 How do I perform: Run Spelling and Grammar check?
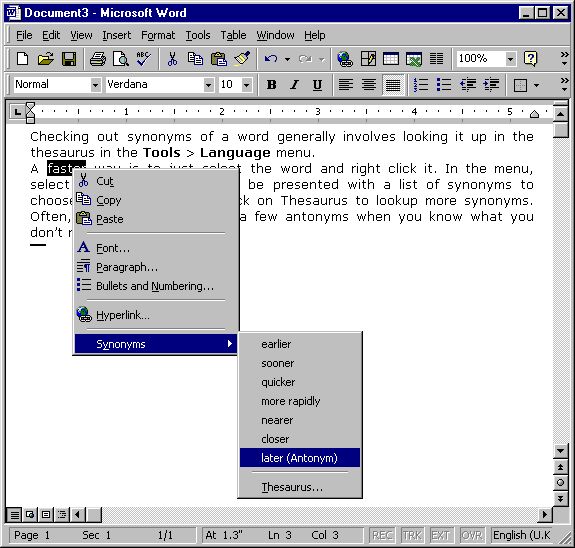(143, 59)
